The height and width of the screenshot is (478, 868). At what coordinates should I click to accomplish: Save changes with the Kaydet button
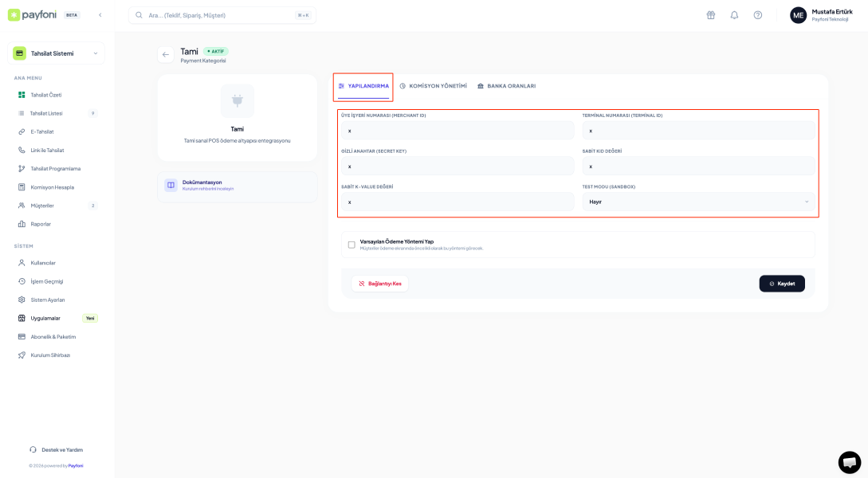[x=782, y=283]
